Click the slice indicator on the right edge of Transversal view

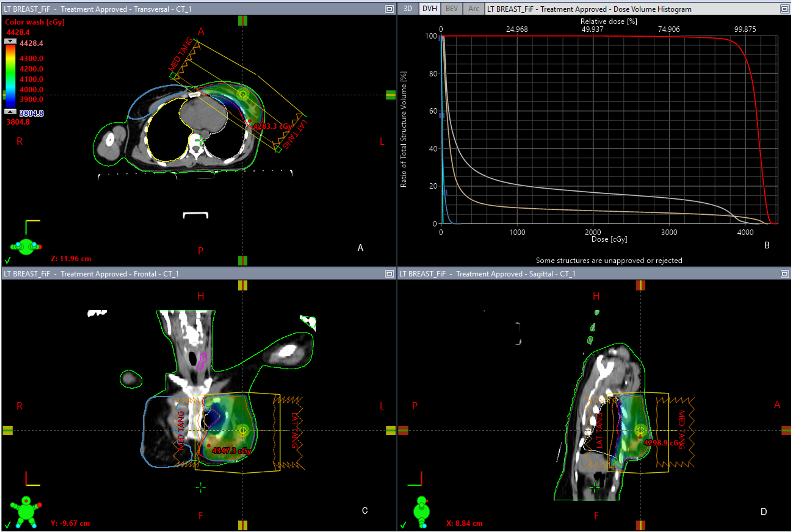[390, 95]
